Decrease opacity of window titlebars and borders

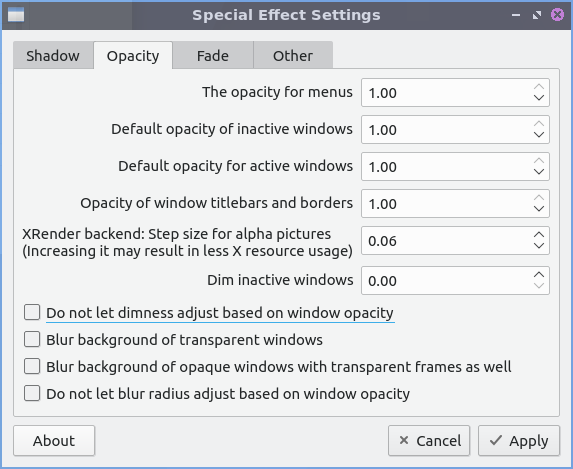coord(539,208)
